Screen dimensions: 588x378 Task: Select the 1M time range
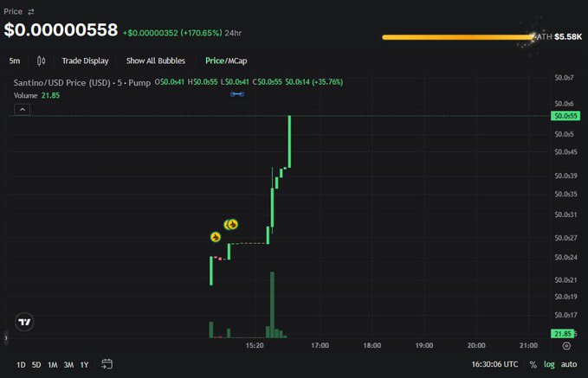(x=53, y=364)
